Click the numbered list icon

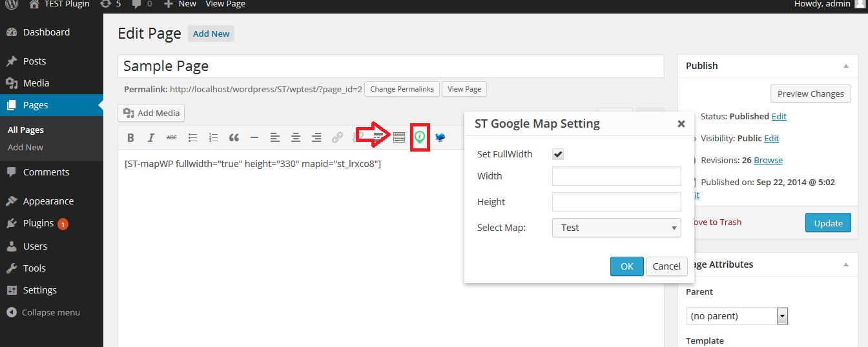point(213,137)
